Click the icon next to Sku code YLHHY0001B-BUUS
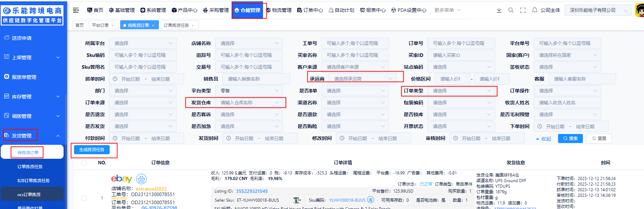This screenshot has height=209, width=644. point(371,200)
